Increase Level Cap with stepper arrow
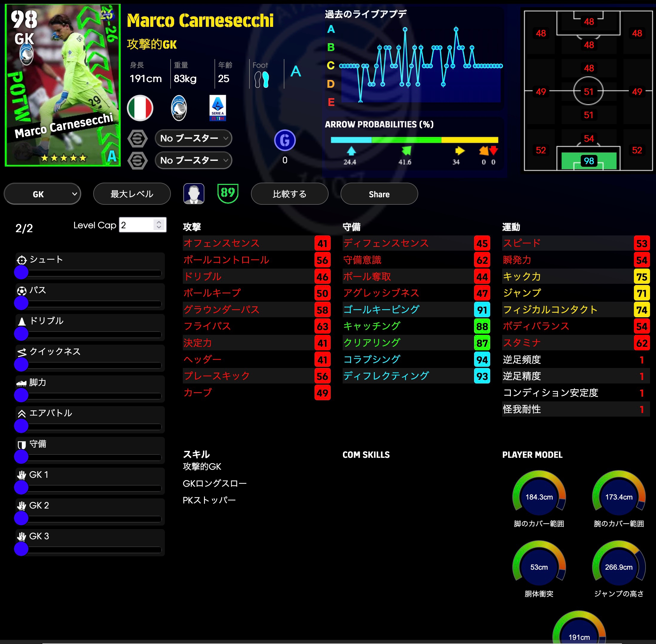 tap(159, 222)
